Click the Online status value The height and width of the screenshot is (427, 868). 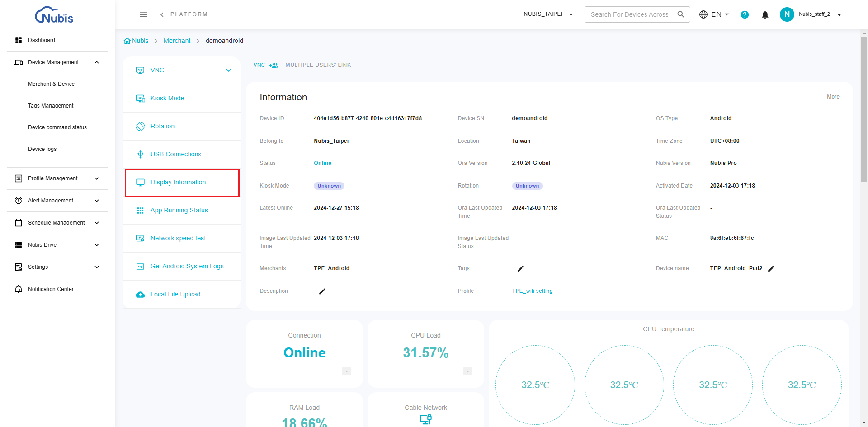322,163
